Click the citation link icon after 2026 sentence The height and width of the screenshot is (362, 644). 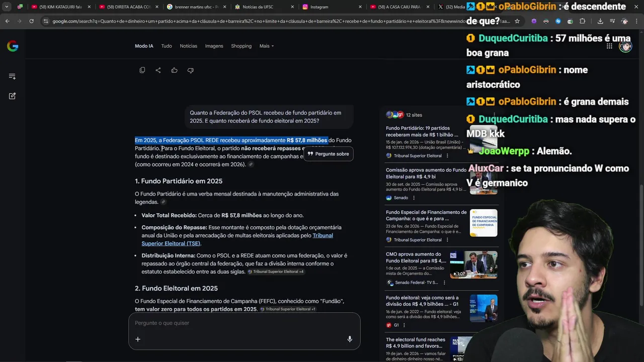(251, 164)
